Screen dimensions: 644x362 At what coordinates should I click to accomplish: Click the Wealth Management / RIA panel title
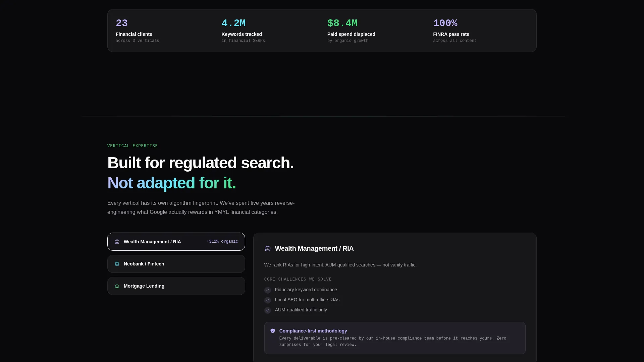[314, 248]
